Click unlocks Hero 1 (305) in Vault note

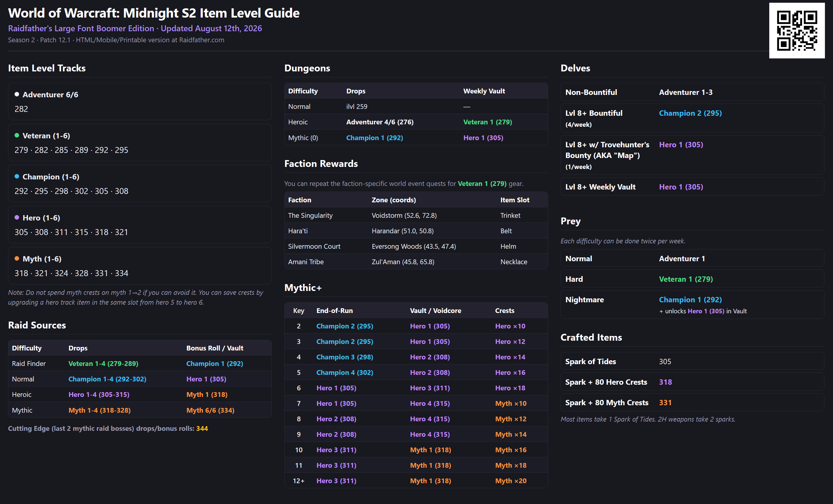pos(703,311)
